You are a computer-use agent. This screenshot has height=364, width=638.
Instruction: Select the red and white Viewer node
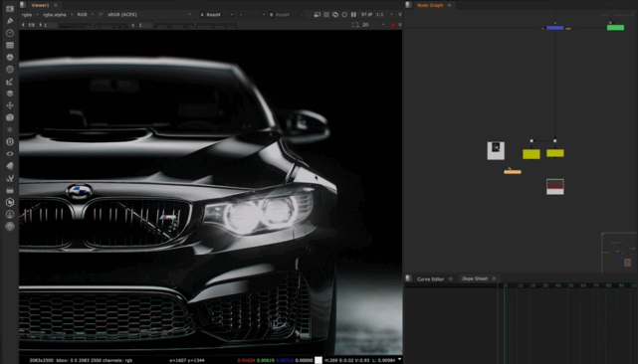(x=555, y=187)
